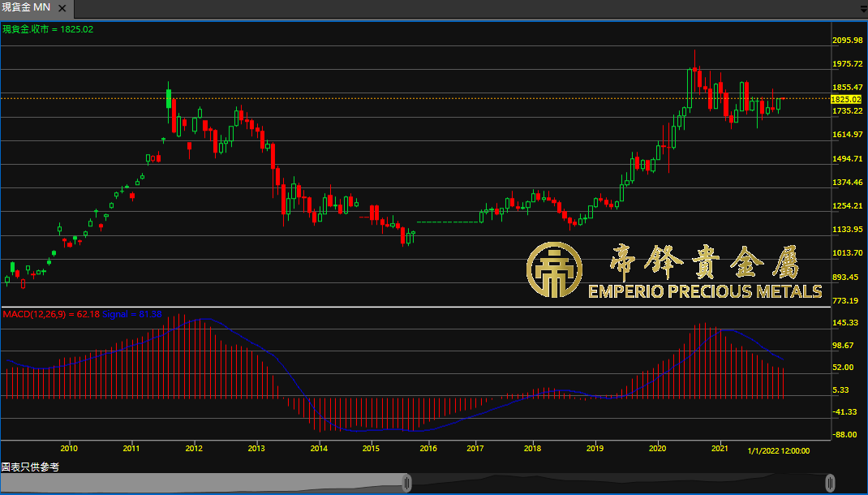Screen dimensions: 868x495
Task: Click the 圖表只供參考 disclaimer text
Action: [x=30, y=467]
